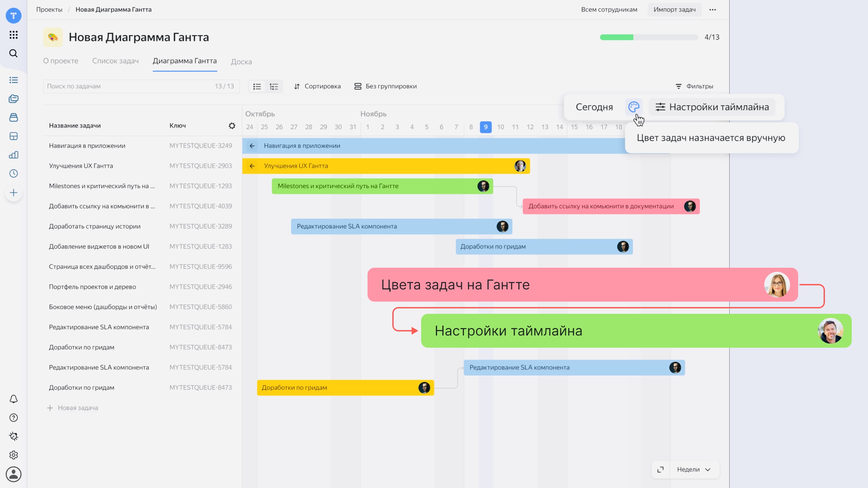
Task: Open the Сортировка dropdown
Action: pyautogui.click(x=317, y=86)
